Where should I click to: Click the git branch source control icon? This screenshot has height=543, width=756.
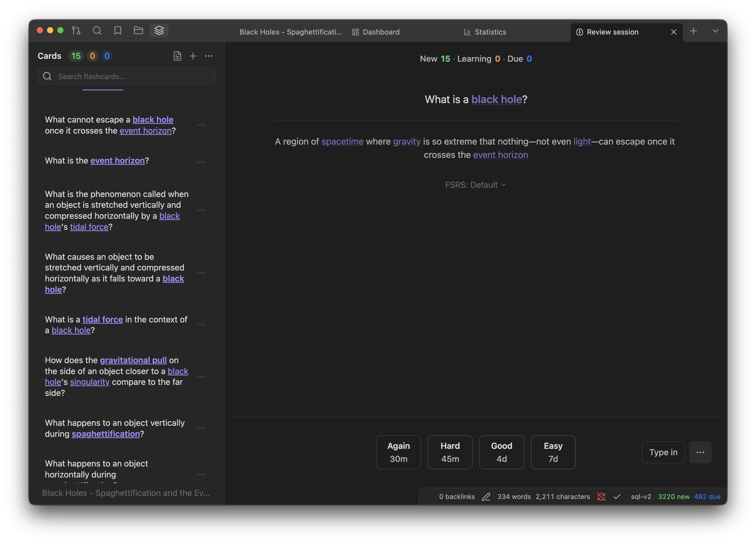click(76, 31)
